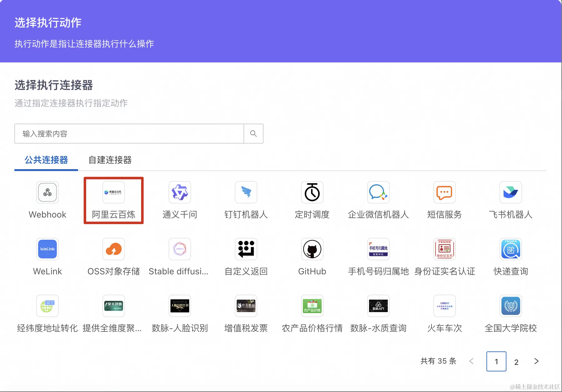Click the 飞书机器人 label text
Screen dimensions: 562x392
click(511, 215)
